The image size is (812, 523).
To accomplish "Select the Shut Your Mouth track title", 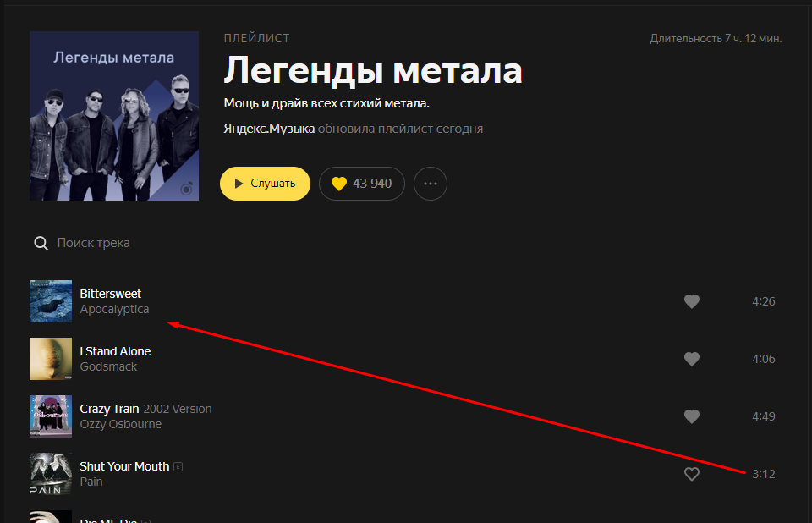I will (x=124, y=466).
